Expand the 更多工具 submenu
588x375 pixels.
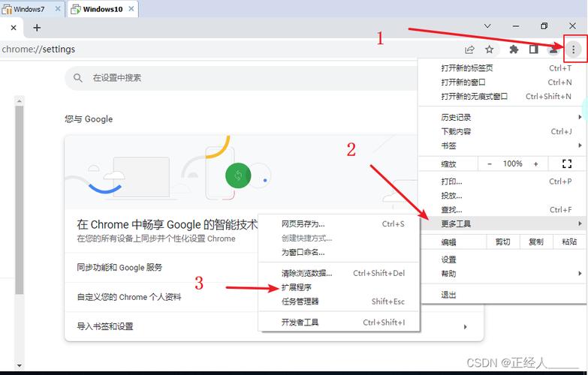(502, 223)
